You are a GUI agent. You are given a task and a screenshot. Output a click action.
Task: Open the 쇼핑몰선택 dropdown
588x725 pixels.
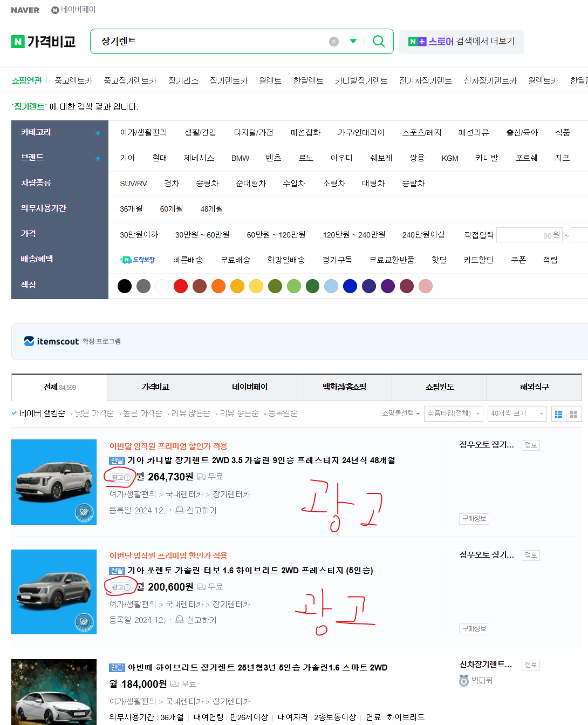[401, 414]
